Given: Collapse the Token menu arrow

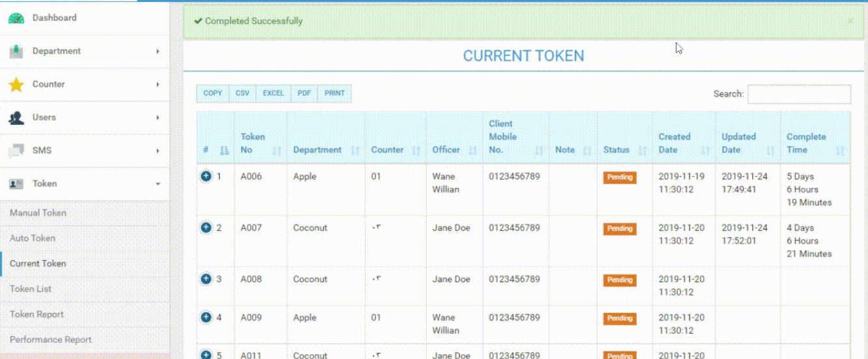Looking at the screenshot, I should 157,184.
